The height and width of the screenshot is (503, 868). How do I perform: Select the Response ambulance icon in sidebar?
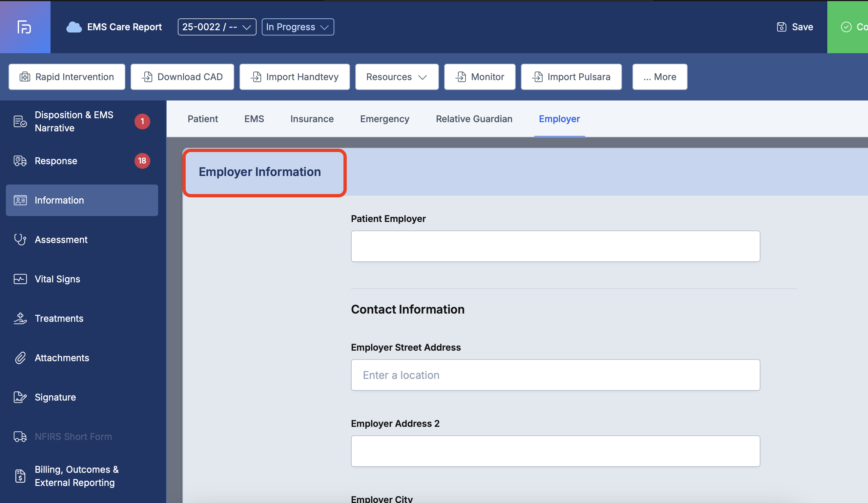(20, 161)
